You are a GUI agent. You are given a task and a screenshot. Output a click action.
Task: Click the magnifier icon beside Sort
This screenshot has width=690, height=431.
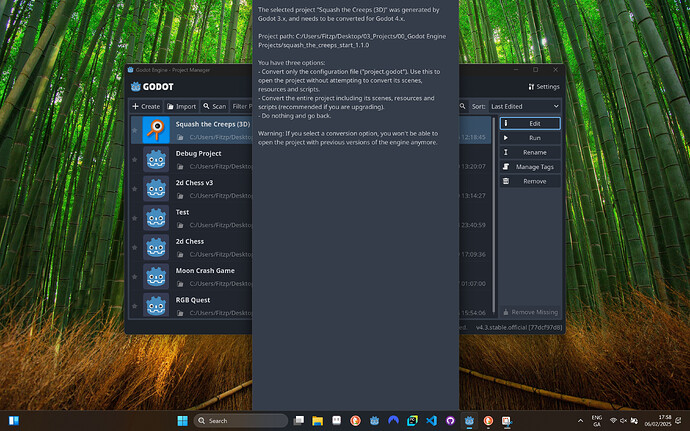coord(462,106)
